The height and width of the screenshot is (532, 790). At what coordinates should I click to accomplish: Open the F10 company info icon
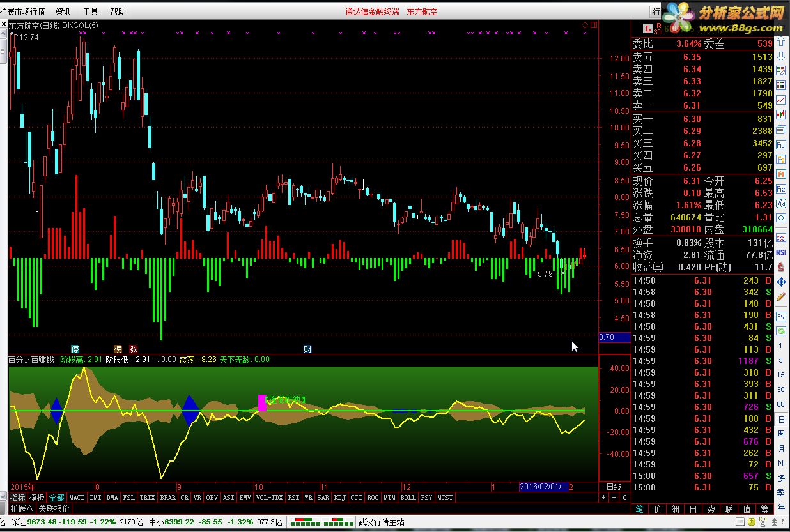pyautogui.click(x=781, y=144)
